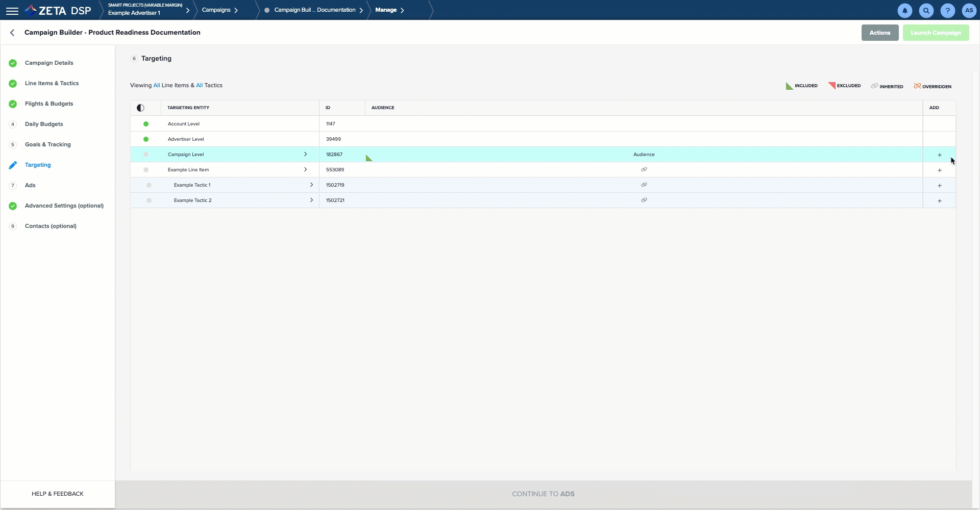Screen dimensions: 980x510
Task: Click the Actions button
Action: [879, 33]
